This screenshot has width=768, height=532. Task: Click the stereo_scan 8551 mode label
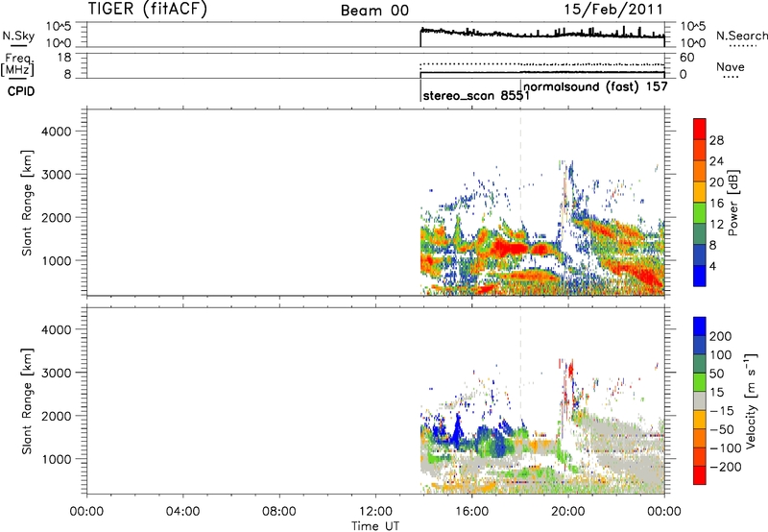tap(476, 95)
